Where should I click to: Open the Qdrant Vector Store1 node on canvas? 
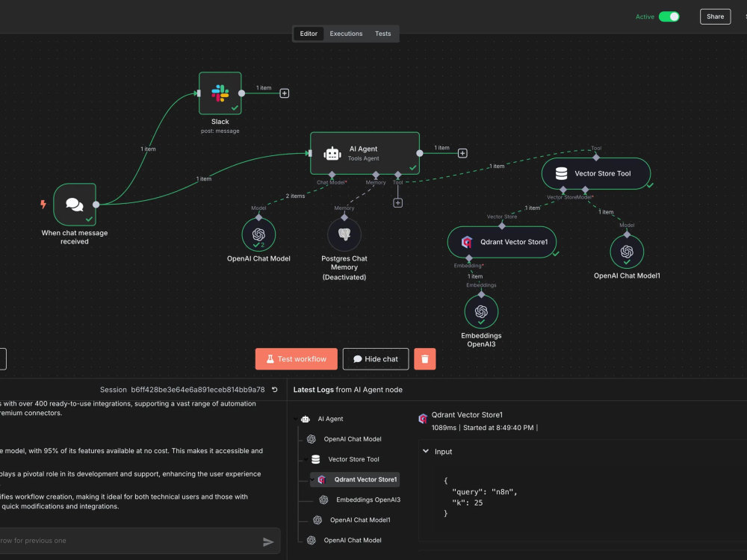(x=502, y=242)
